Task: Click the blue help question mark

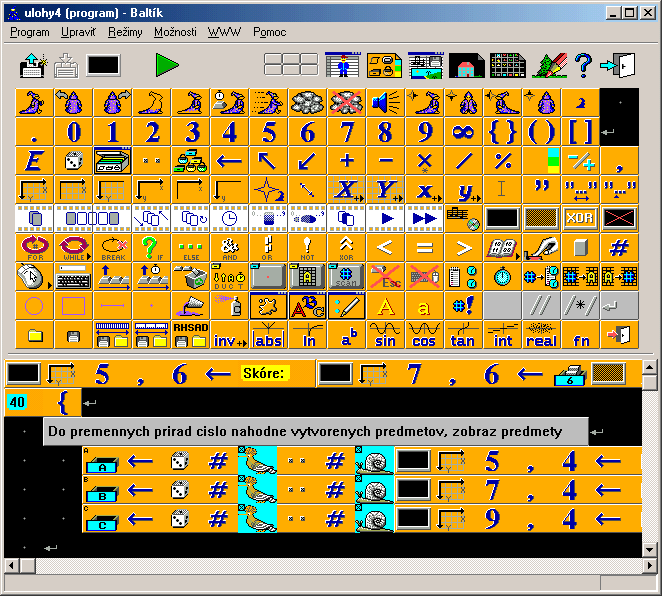Action: click(582, 65)
